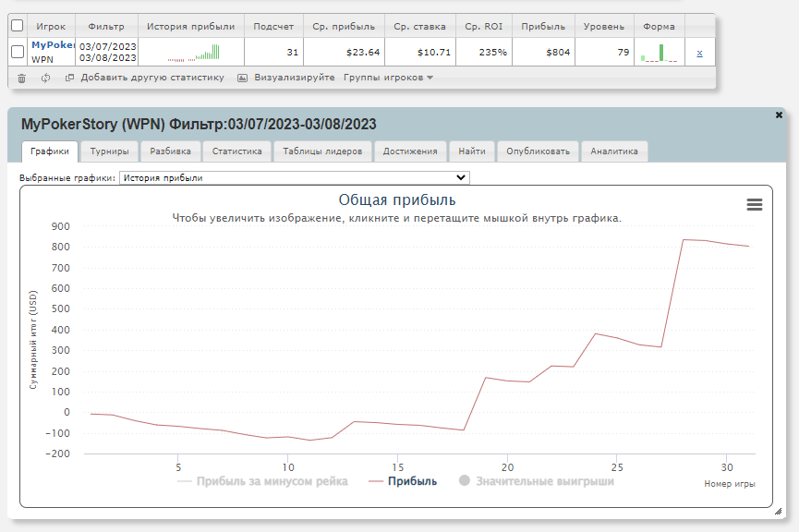Click the count value 31

click(x=293, y=52)
